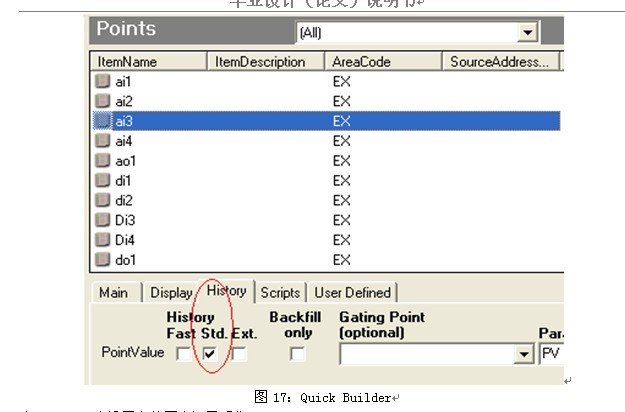Click the PV parameter field
The width and height of the screenshot is (625, 412).
click(x=551, y=354)
